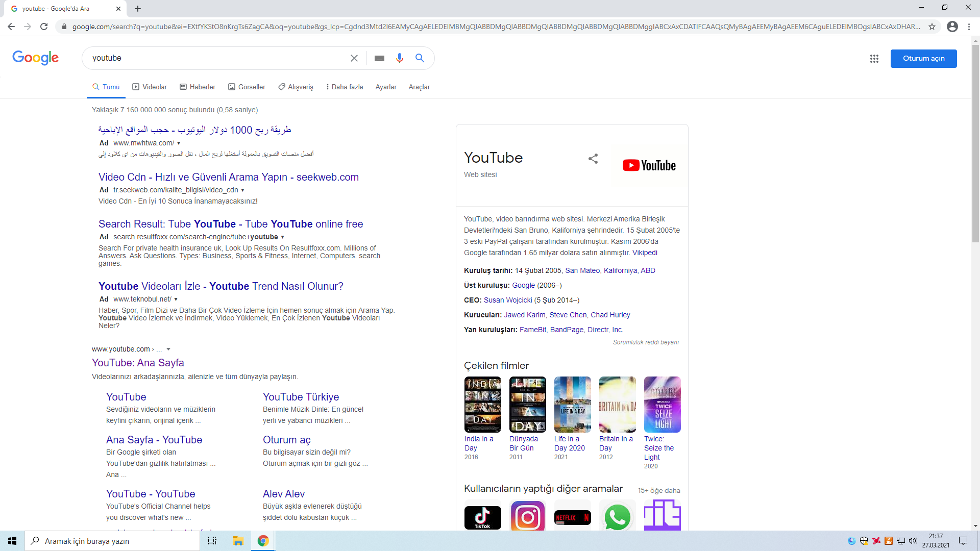
Task: Share the YouTube knowledge panel
Action: [593, 159]
